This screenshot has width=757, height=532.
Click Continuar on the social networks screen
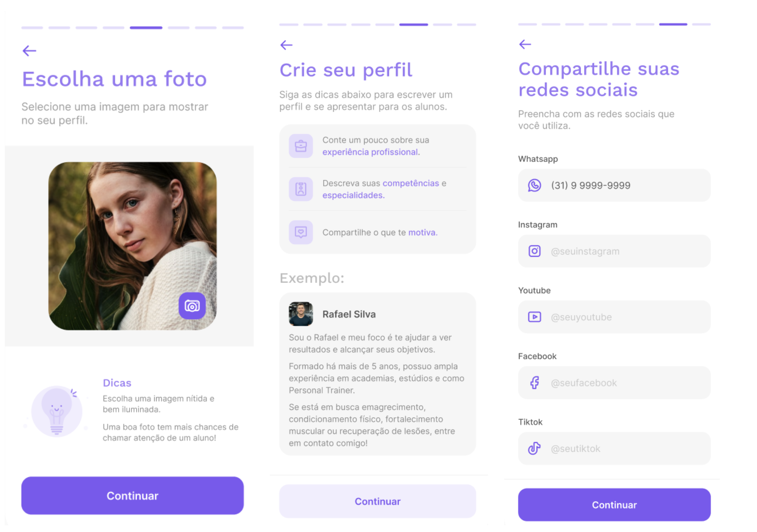(614, 505)
